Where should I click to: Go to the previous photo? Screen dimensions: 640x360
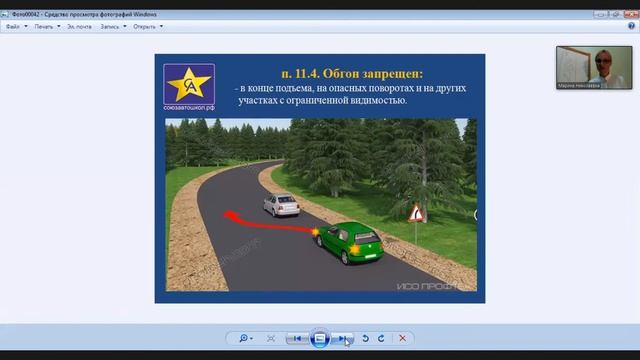click(x=297, y=338)
